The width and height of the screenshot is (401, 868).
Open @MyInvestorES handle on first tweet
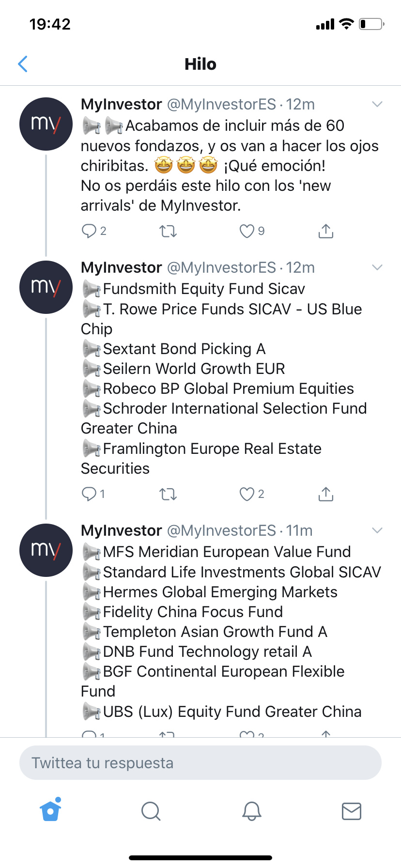pos(221,104)
